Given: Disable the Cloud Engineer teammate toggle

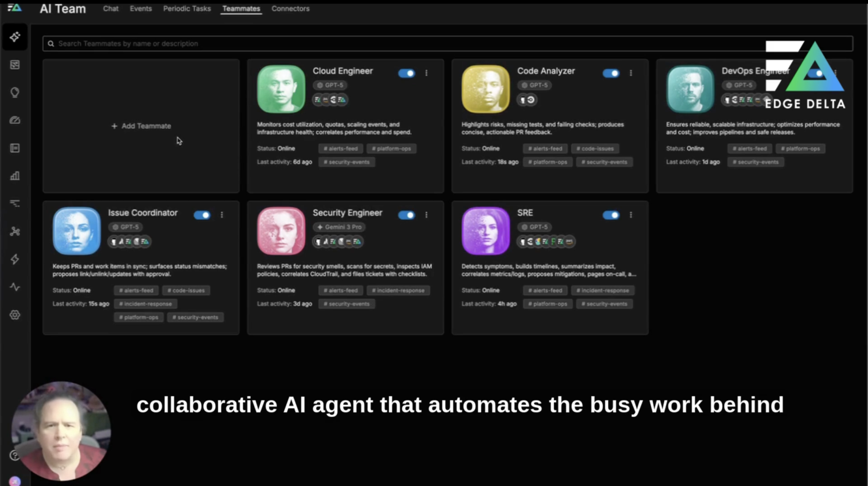Looking at the screenshot, I should pos(406,73).
